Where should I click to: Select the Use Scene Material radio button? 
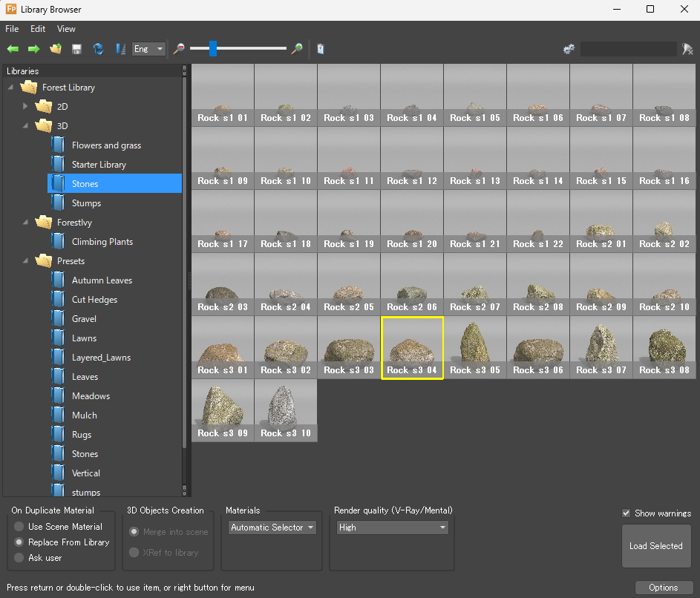click(x=19, y=527)
